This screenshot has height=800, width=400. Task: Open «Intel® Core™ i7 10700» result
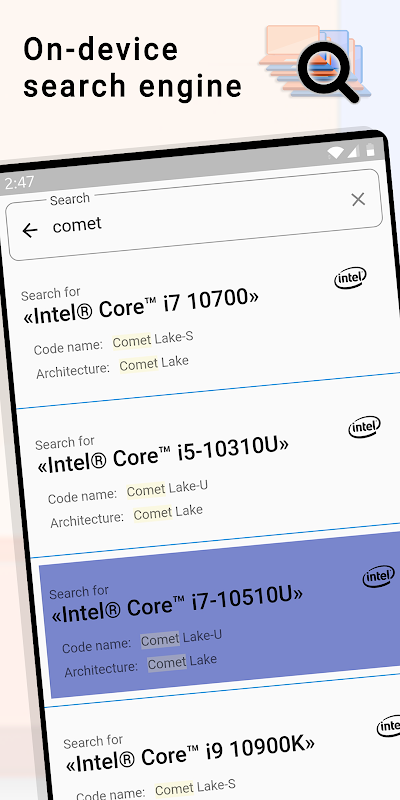point(141,306)
